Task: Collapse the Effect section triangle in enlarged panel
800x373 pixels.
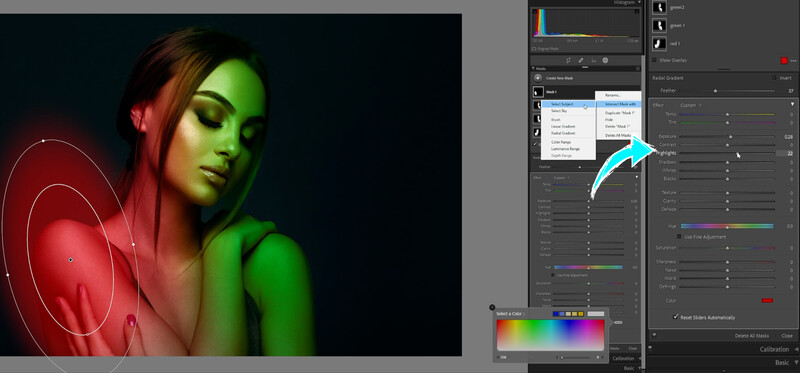Action: 792,104
